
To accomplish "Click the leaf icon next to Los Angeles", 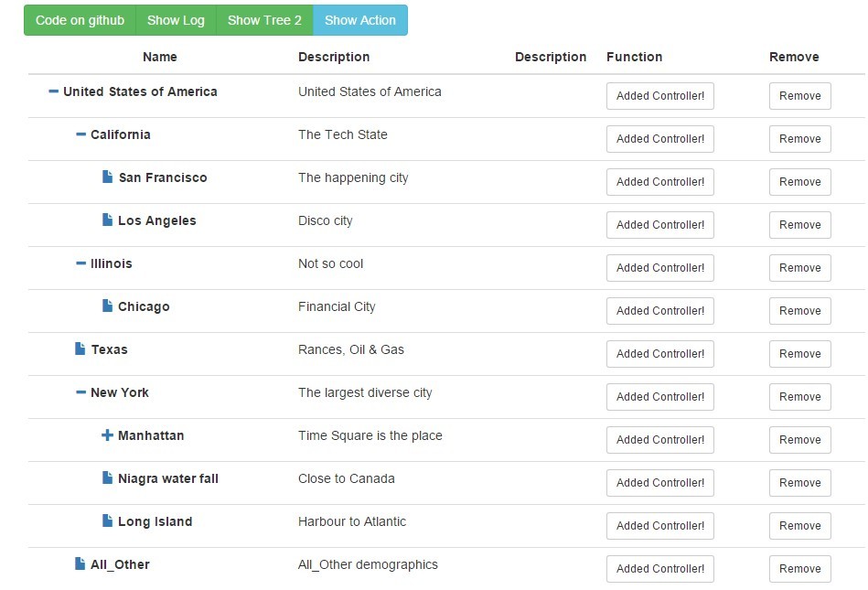I will click(107, 220).
